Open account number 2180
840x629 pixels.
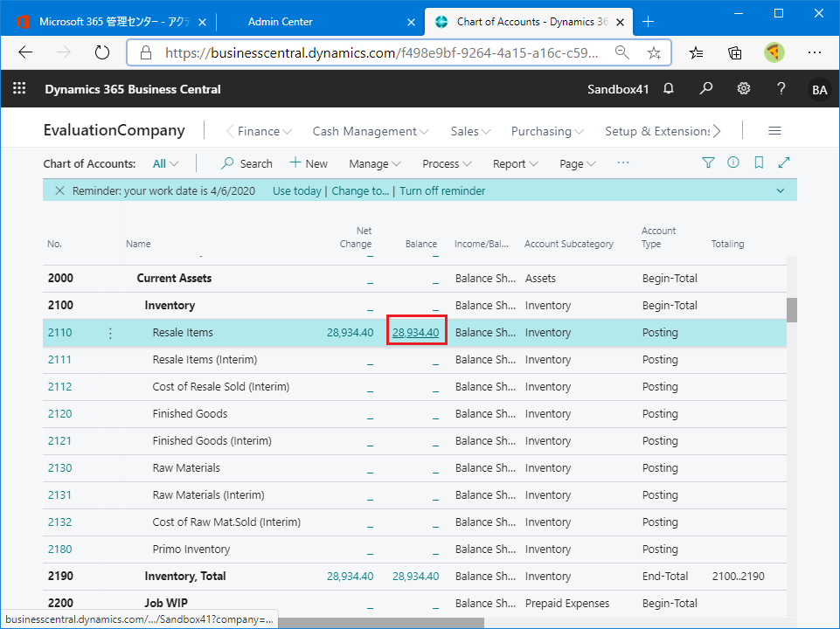59,550
